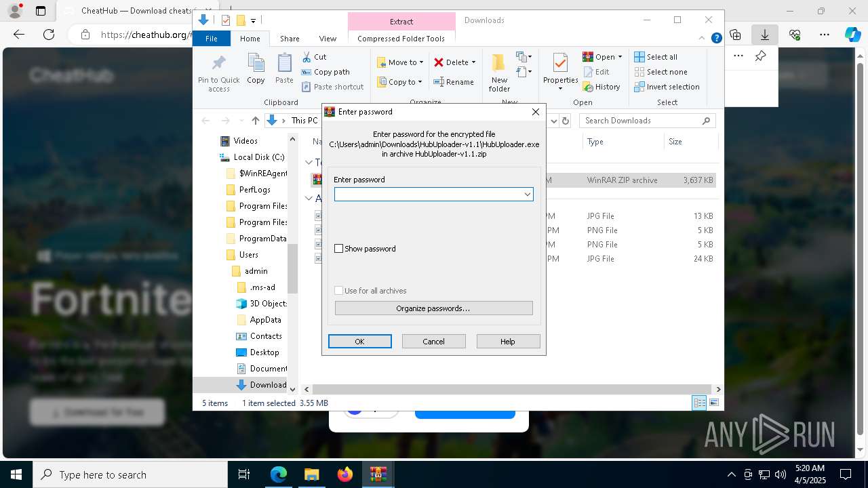Click Paste shortcut in ribbon
The image size is (868, 488).
coord(332,87)
